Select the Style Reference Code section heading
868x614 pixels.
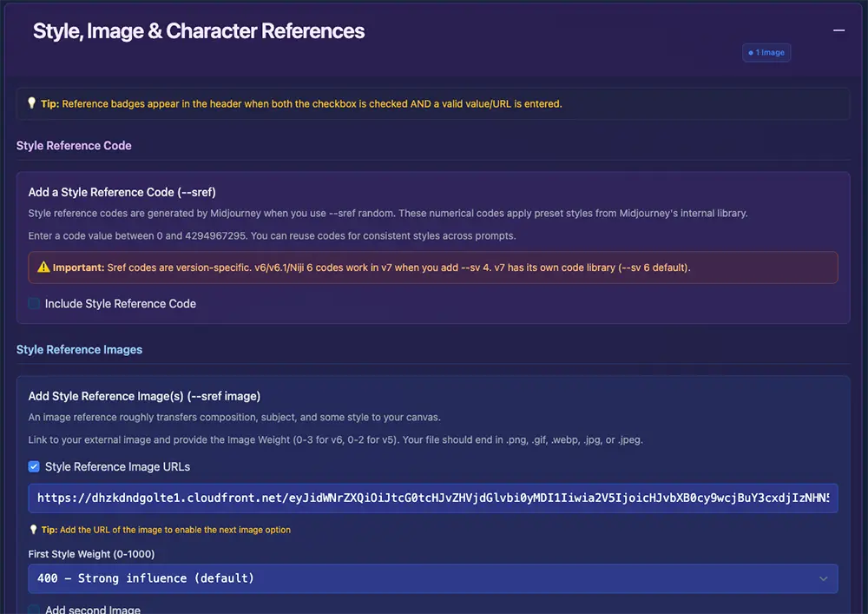point(74,145)
